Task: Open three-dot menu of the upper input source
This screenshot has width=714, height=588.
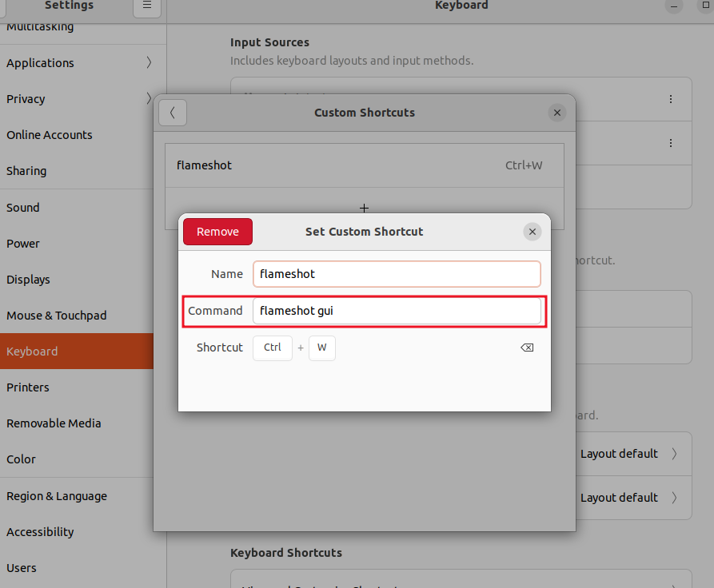Action: click(671, 99)
